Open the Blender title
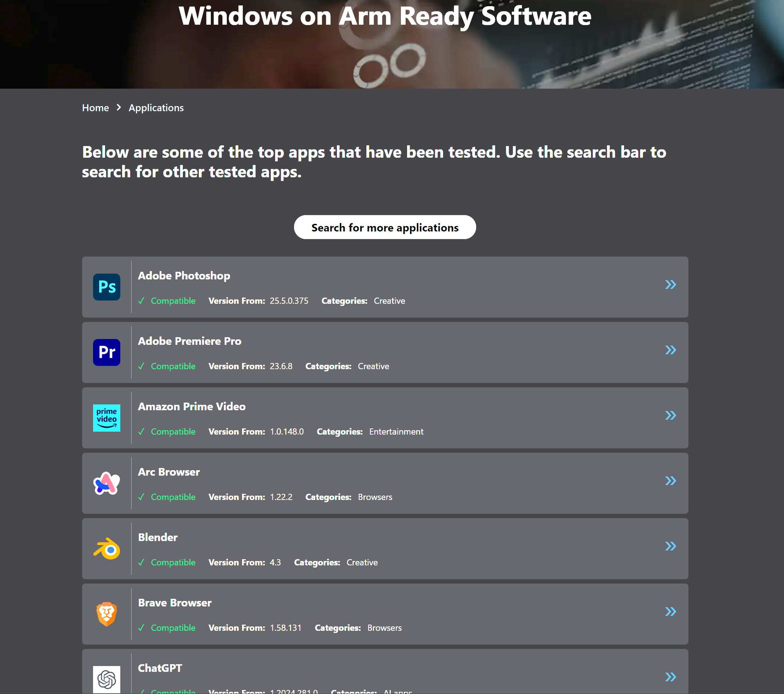 coord(158,537)
